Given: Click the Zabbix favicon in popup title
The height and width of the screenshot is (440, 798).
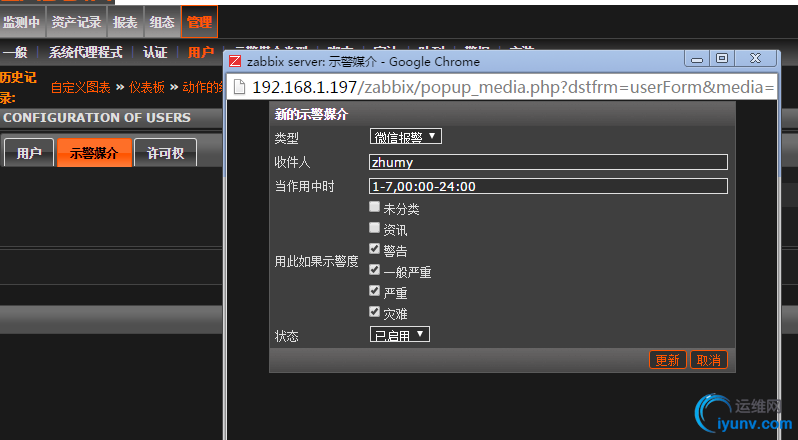Looking at the screenshot, I should pyautogui.click(x=235, y=62).
